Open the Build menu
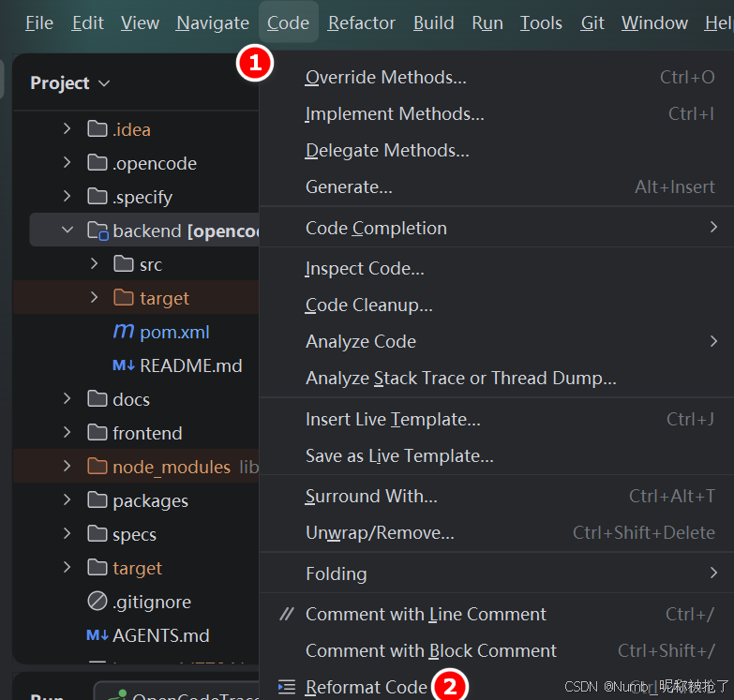 [x=433, y=22]
